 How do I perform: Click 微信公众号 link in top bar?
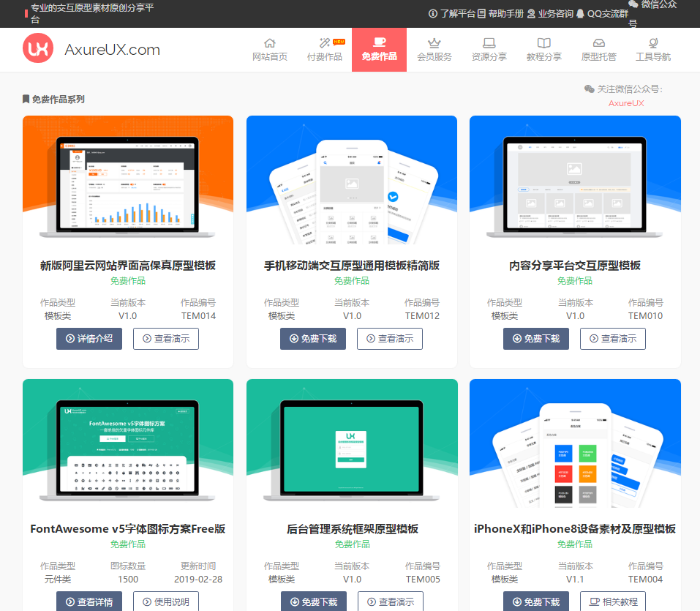click(x=652, y=13)
